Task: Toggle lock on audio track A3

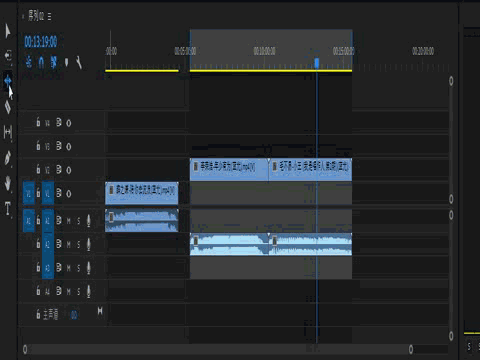Action: pos(38,267)
